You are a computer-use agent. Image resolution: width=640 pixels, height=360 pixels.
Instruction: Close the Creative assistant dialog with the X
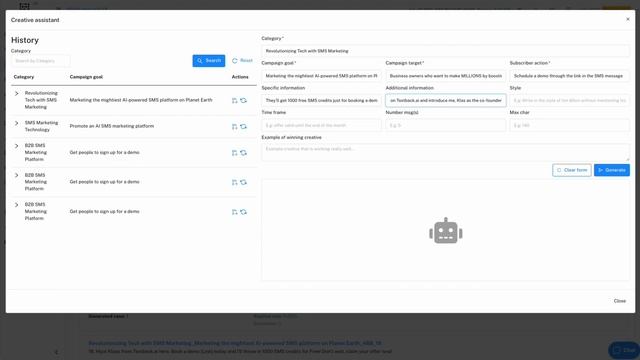coord(628,19)
